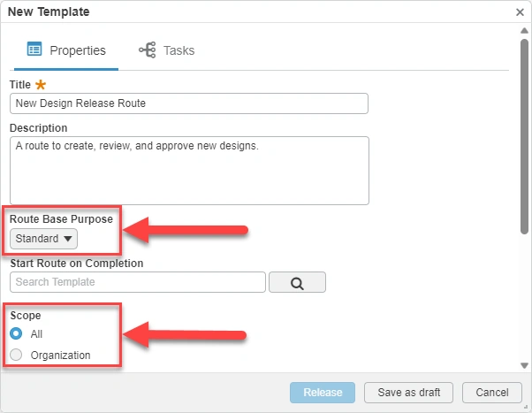
Task: Click the Properties tab icon
Action: tap(35, 50)
